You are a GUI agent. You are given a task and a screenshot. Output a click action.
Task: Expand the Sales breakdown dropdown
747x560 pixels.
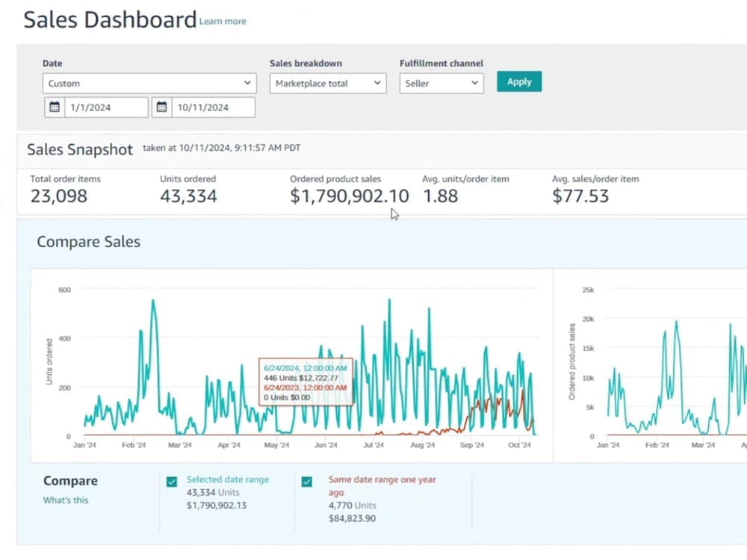click(327, 84)
